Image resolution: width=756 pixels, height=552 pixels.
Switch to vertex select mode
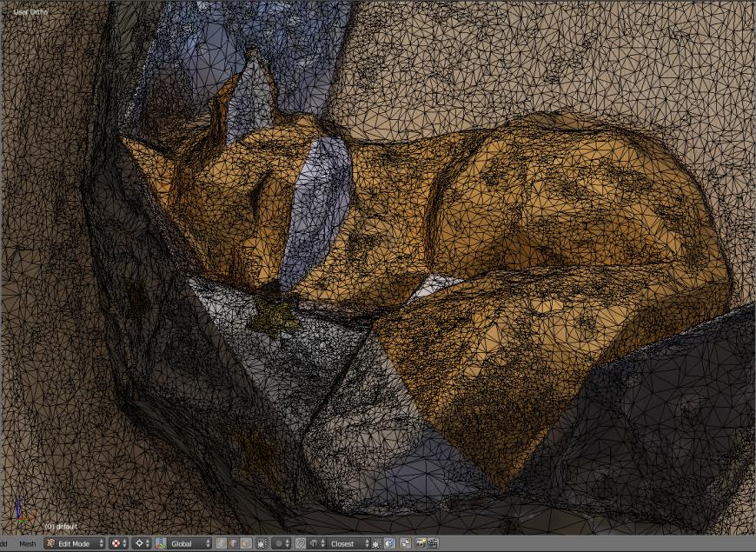tap(222, 544)
